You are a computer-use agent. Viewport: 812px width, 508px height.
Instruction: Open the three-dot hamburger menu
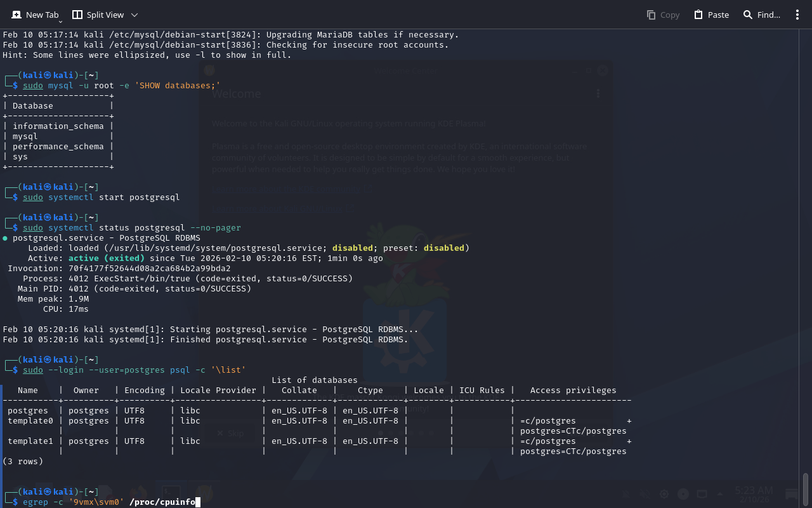(797, 15)
